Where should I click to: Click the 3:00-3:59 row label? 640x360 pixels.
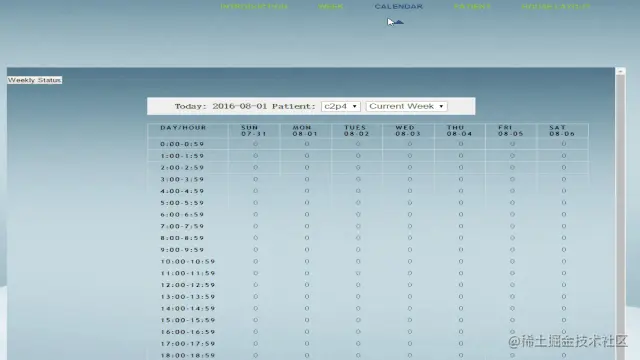[182, 180]
